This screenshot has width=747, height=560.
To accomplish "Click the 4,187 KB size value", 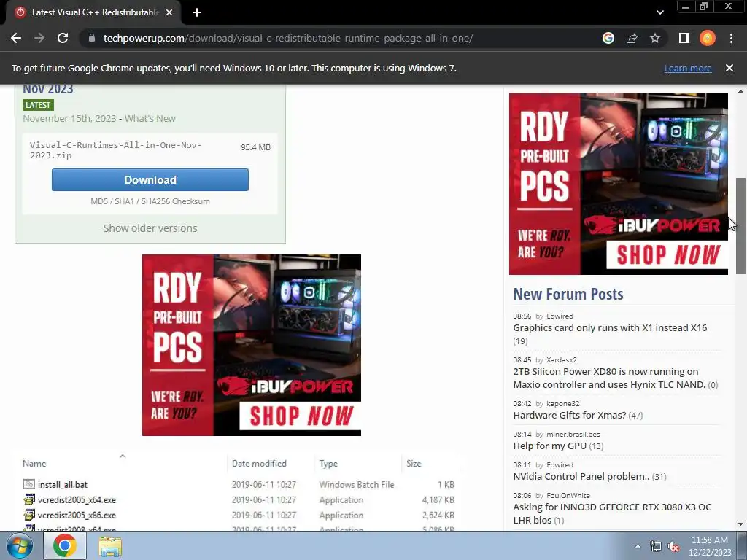I will coord(438,499).
